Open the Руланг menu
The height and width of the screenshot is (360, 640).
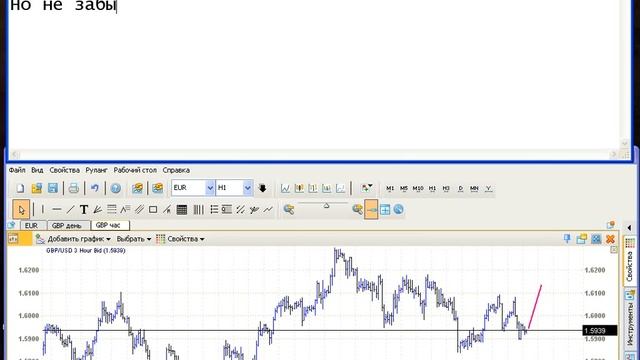pyautogui.click(x=96, y=170)
